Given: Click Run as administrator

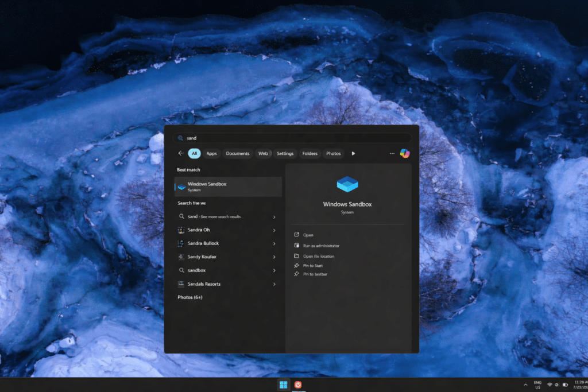Looking at the screenshot, I should click(322, 246).
